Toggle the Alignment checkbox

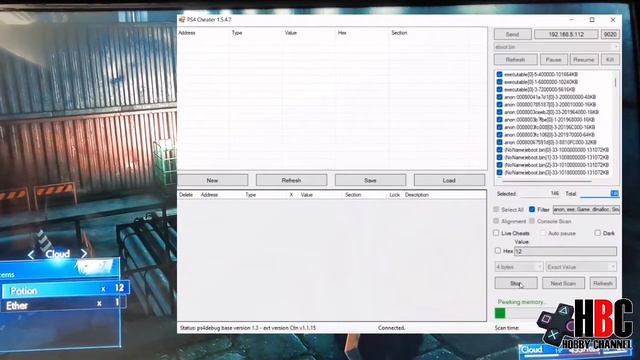(496, 221)
